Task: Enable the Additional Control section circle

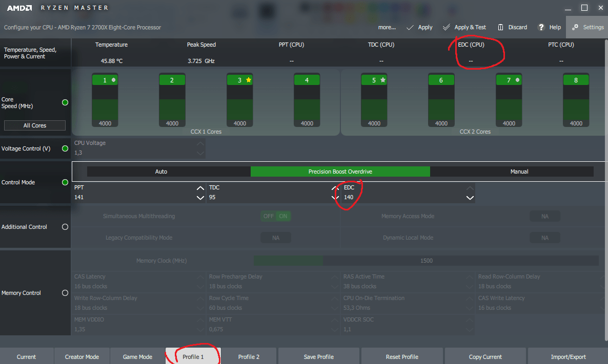Action: 65,226
